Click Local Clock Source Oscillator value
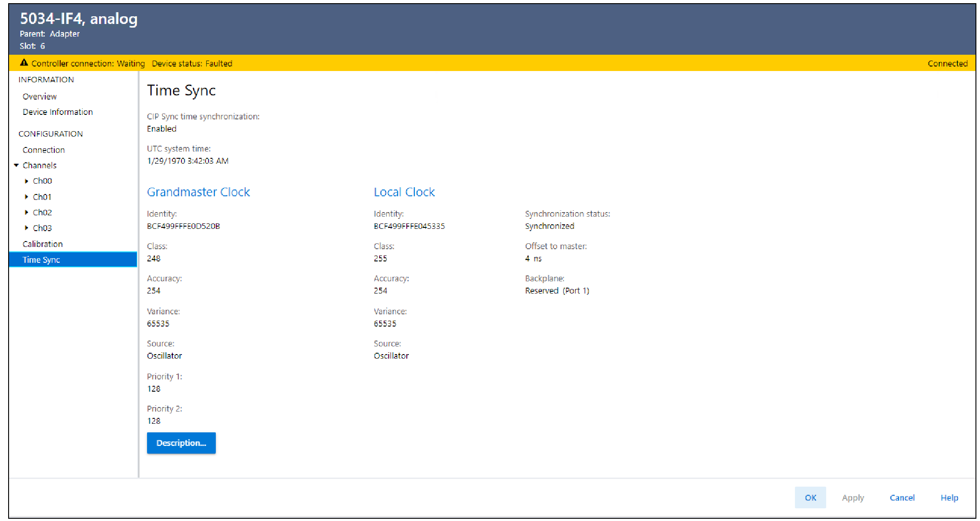Screen dimensions: 980x521 (x=391, y=355)
